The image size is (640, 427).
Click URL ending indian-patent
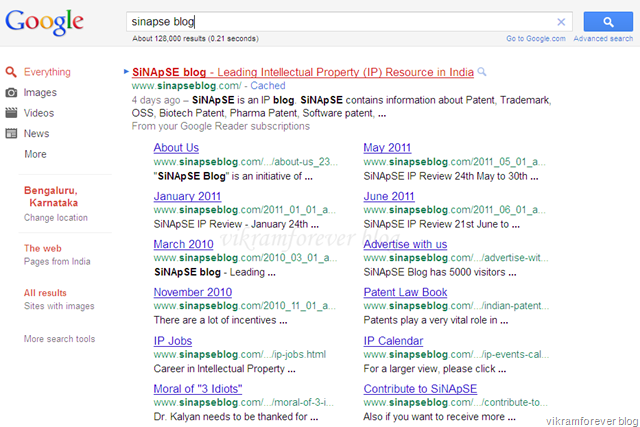pyautogui.click(x=456, y=306)
